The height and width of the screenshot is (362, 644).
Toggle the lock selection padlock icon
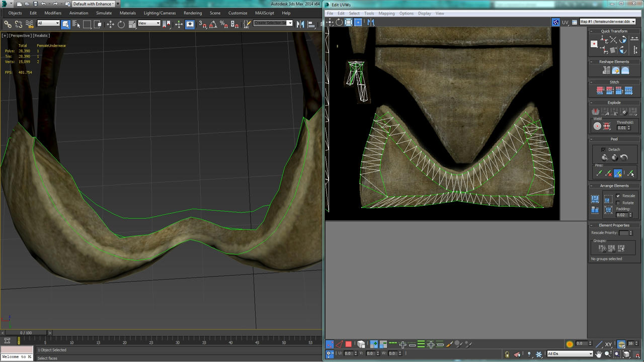(x=507, y=354)
